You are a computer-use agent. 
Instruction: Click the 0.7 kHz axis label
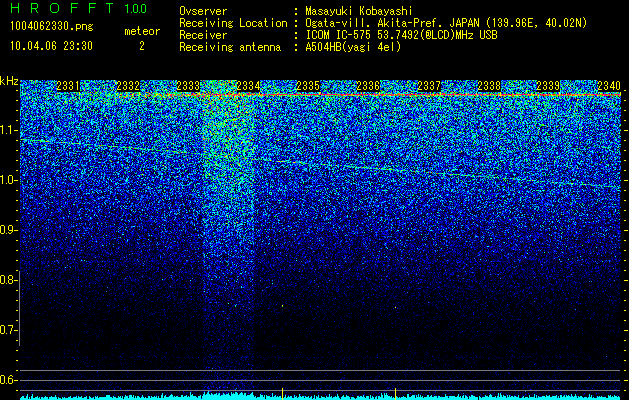click(8, 330)
